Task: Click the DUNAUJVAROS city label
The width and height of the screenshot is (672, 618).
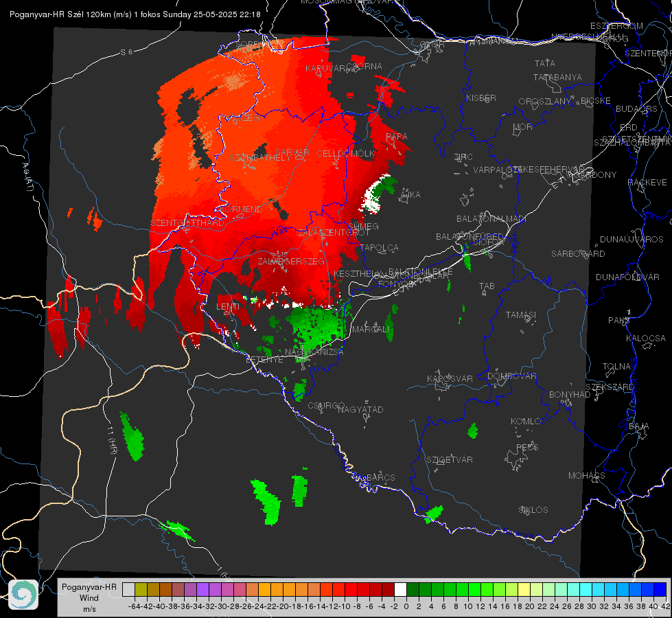Action: [632, 240]
